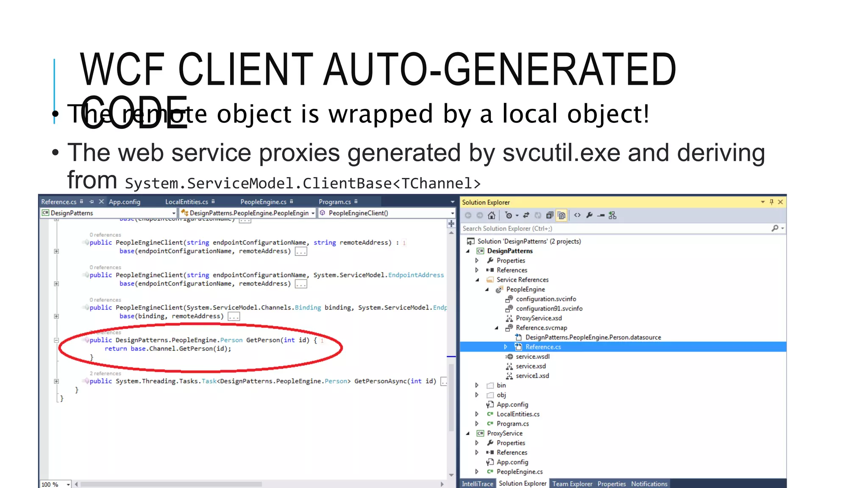Click Sync with Active Document arrows icon
Screen dimensions: 868x488
click(526, 215)
